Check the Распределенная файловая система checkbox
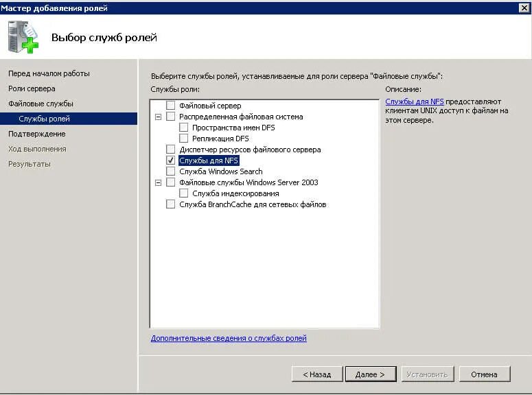532x395 pixels. tap(171, 117)
